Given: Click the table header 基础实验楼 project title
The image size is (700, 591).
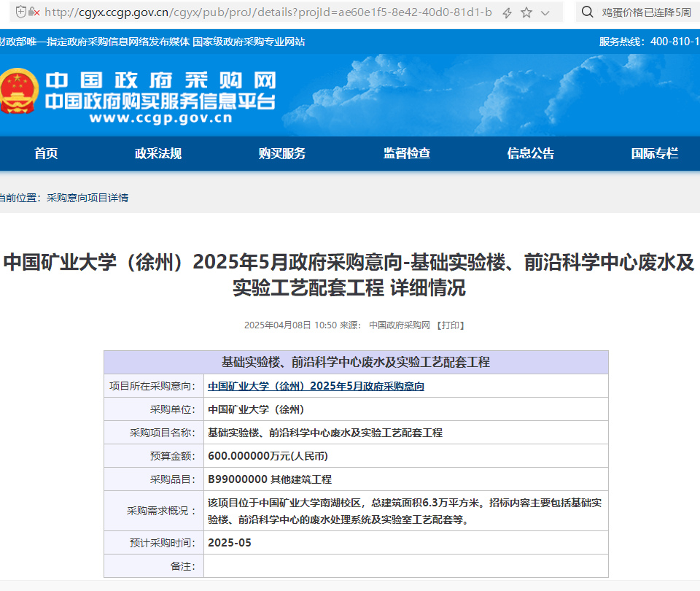Looking at the screenshot, I should click(x=356, y=362).
